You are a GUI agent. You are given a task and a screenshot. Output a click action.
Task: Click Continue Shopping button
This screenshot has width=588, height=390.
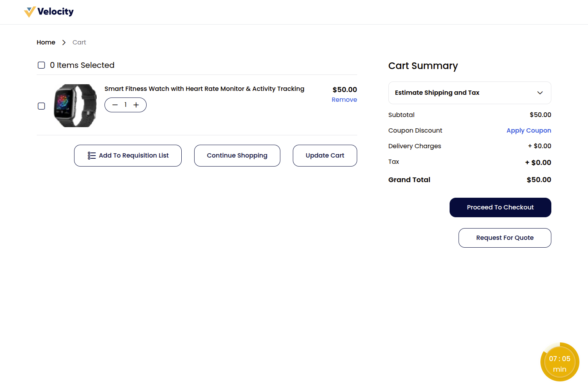coord(237,156)
